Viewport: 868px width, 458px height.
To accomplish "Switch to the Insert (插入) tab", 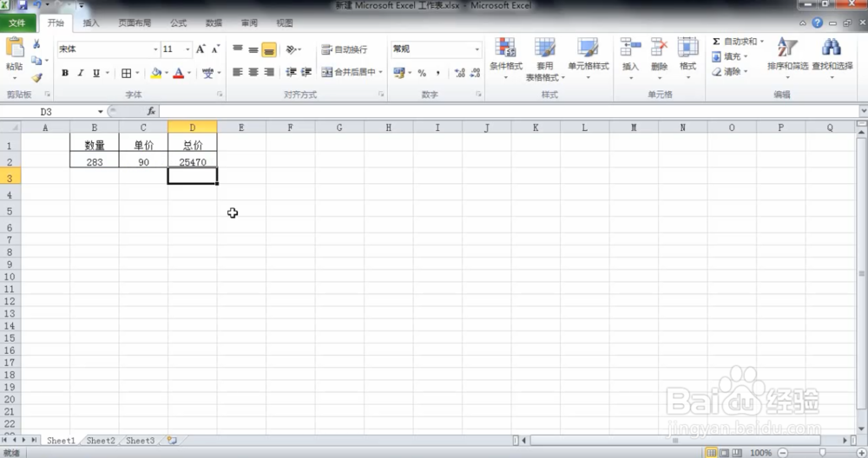I will [x=91, y=23].
